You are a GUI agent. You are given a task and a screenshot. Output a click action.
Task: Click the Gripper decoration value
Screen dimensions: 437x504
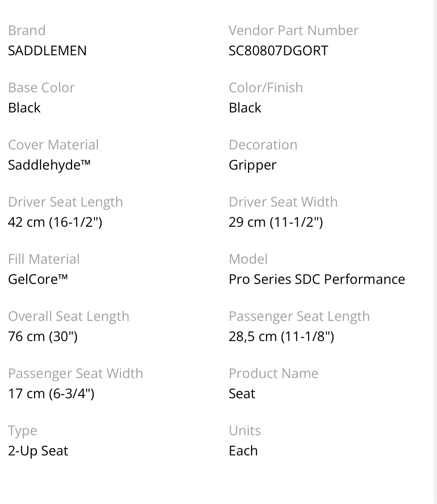click(x=252, y=165)
